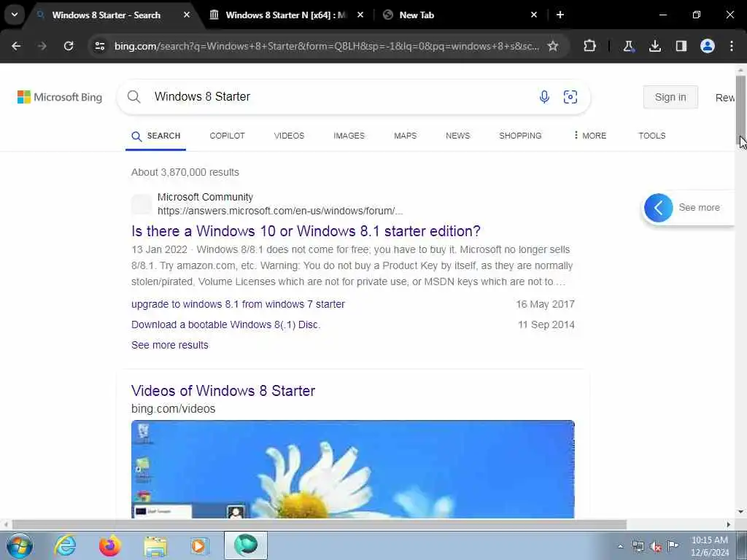Image resolution: width=747 pixels, height=560 pixels.
Task: Click the Bing search box text
Action: pyautogui.click(x=203, y=97)
